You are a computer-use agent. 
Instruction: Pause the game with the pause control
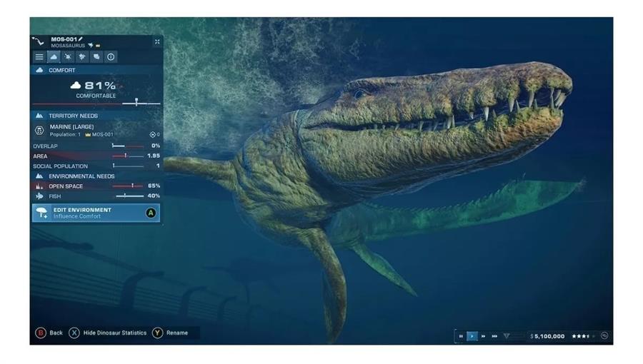tap(461, 336)
